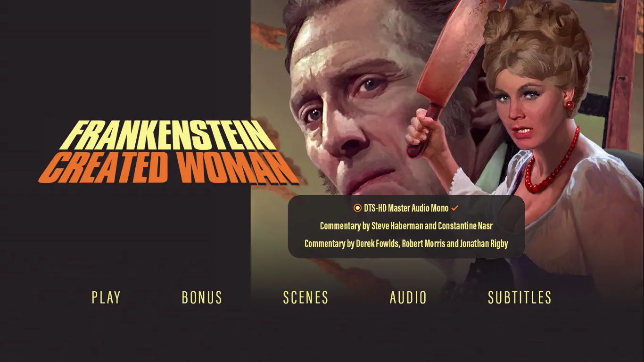Open the BONUS features menu
644x362 pixels.
(202, 297)
